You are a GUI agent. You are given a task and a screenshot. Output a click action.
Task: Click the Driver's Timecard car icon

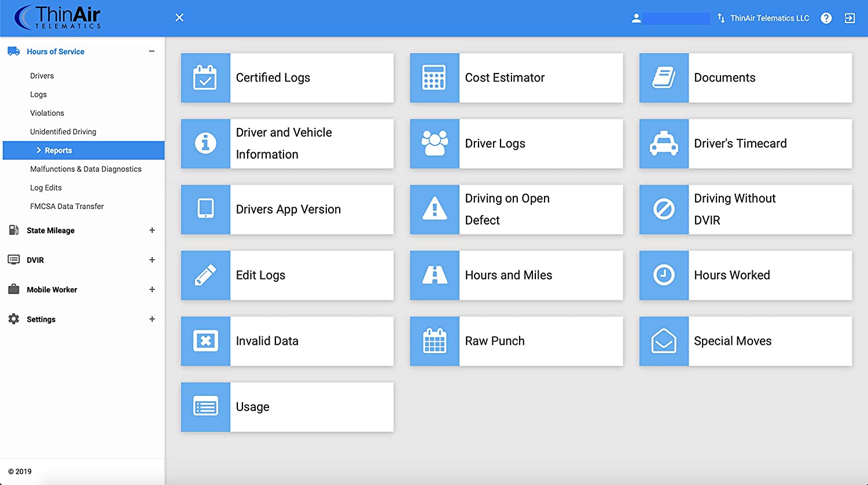[x=664, y=143]
